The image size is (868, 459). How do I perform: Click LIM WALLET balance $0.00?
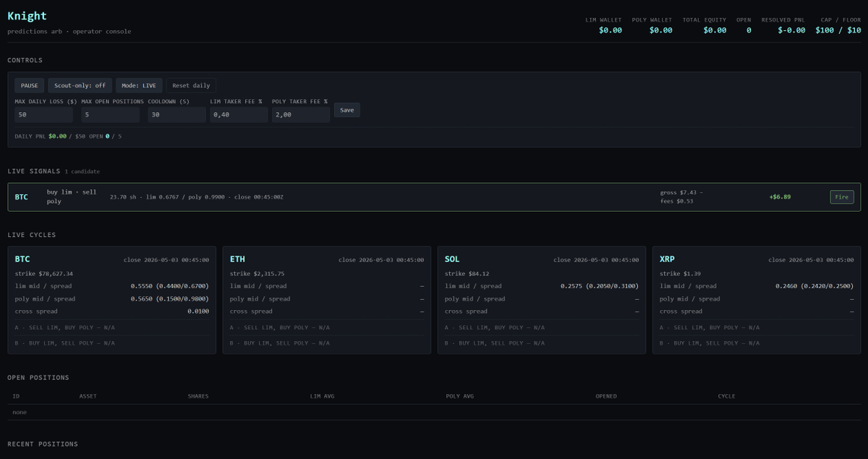[x=610, y=30]
